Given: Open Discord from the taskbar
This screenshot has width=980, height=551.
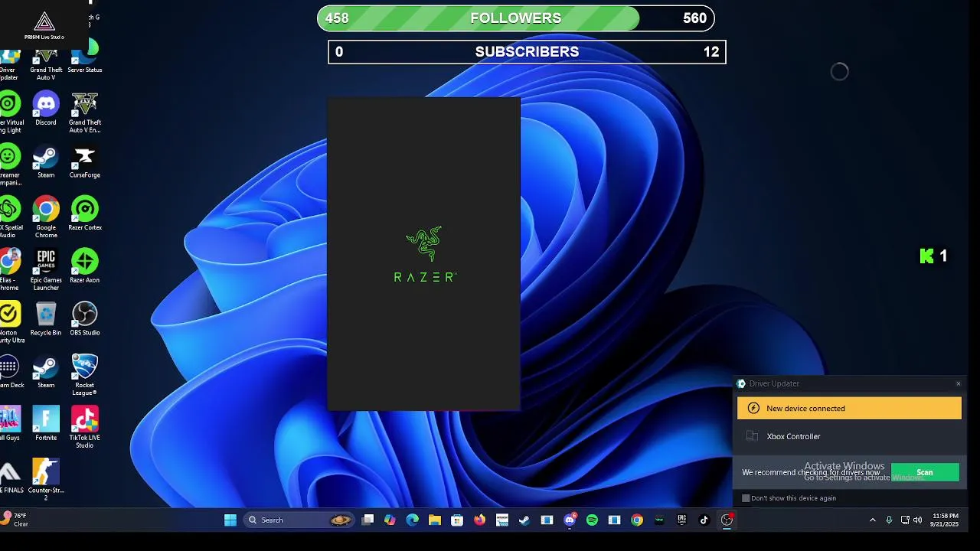Looking at the screenshot, I should point(570,520).
